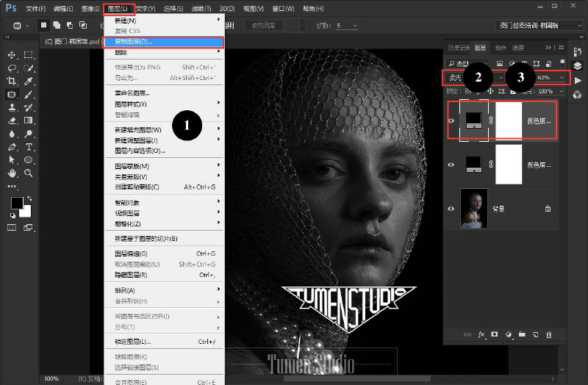This screenshot has height=385, width=588.
Task: Toggle visibility of the top color fill layer
Action: coord(451,120)
